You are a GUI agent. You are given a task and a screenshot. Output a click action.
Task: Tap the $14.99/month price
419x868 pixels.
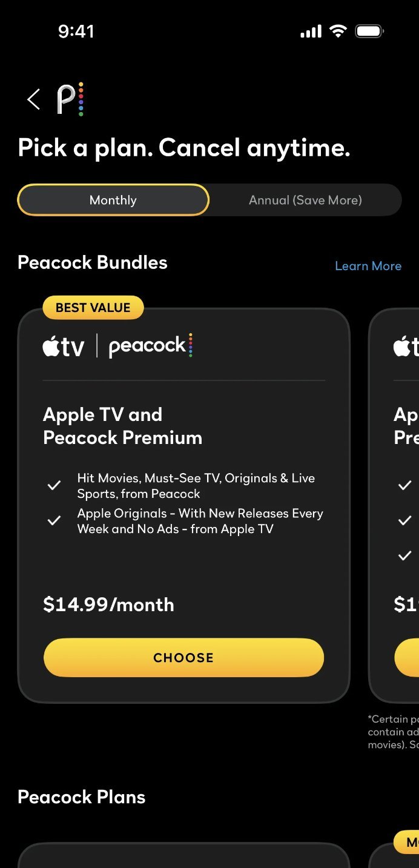click(x=108, y=605)
